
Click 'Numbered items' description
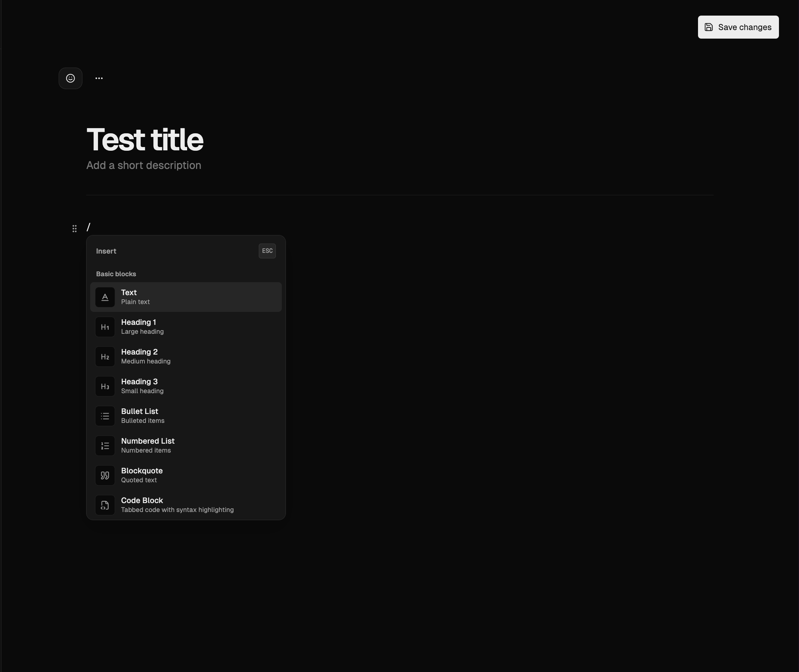(x=146, y=451)
